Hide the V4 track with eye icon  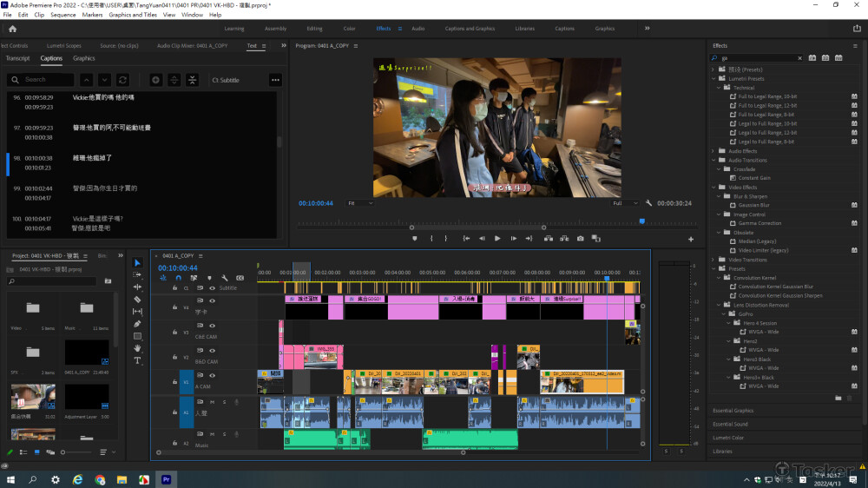pos(212,301)
